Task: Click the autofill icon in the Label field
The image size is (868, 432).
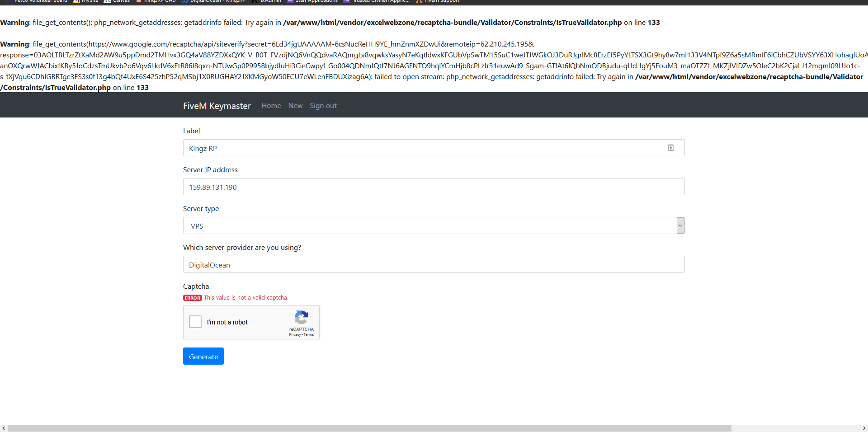Action: tap(671, 148)
